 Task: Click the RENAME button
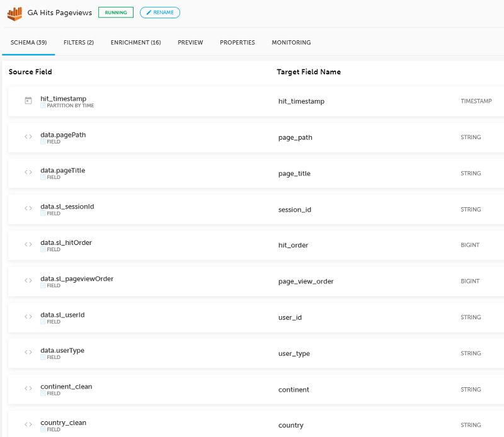point(159,13)
